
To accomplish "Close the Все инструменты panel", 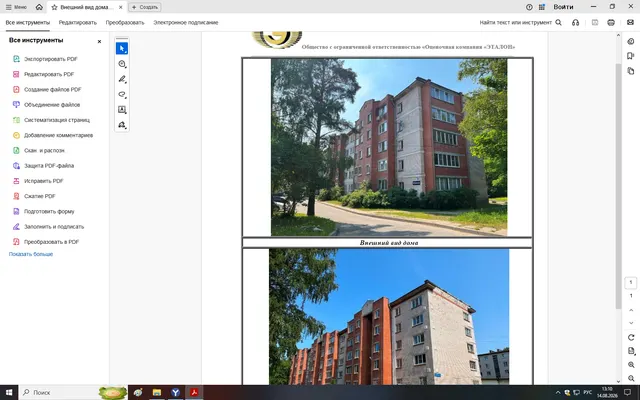I will tap(99, 42).
